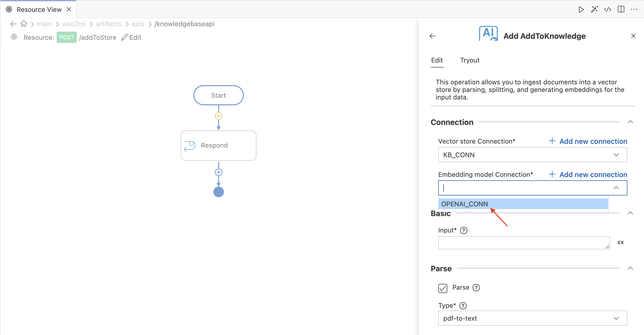644x335 pixels.
Task: Open the Vector store Connection dropdown
Action: click(x=533, y=155)
